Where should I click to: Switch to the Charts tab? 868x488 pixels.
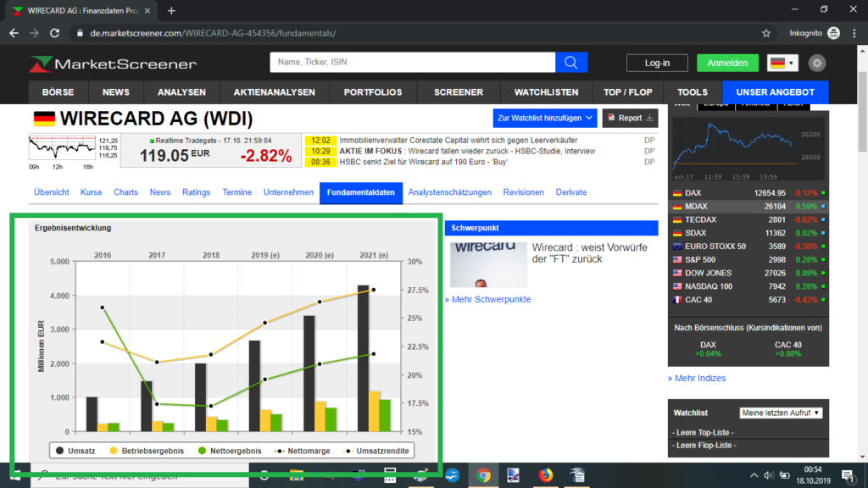click(125, 192)
